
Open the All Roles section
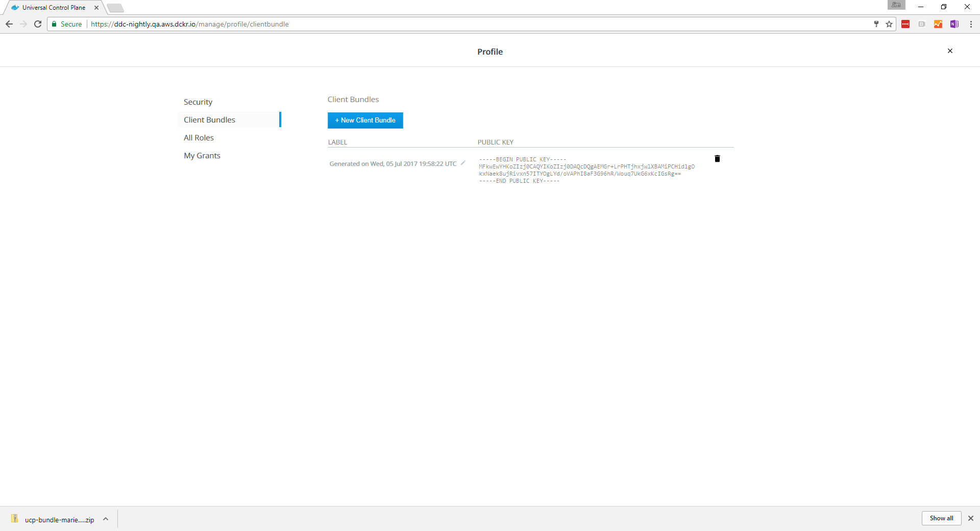click(x=199, y=138)
